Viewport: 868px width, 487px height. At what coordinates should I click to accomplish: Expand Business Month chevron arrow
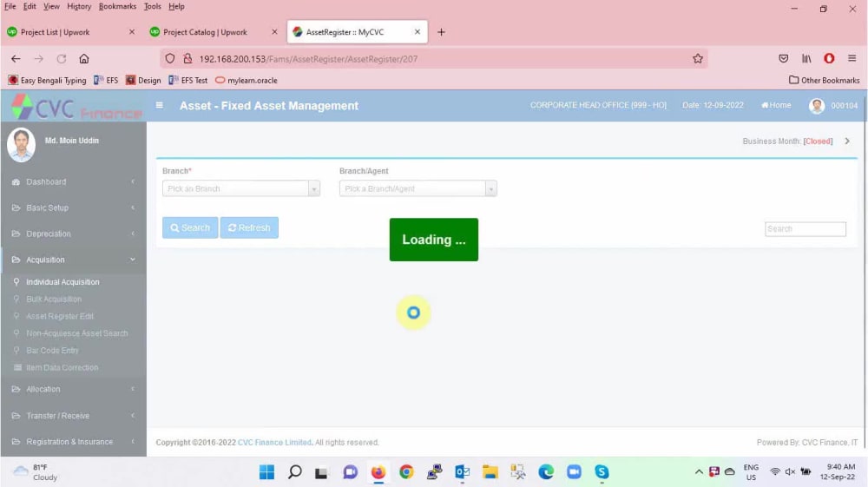847,141
